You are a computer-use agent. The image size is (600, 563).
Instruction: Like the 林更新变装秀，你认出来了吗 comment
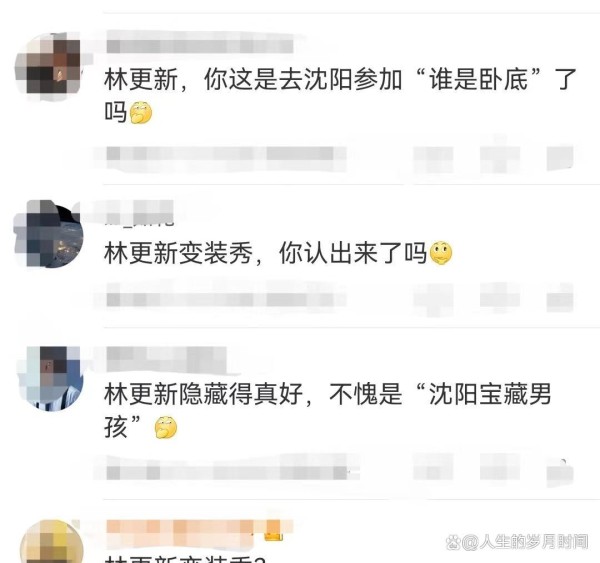(560, 298)
